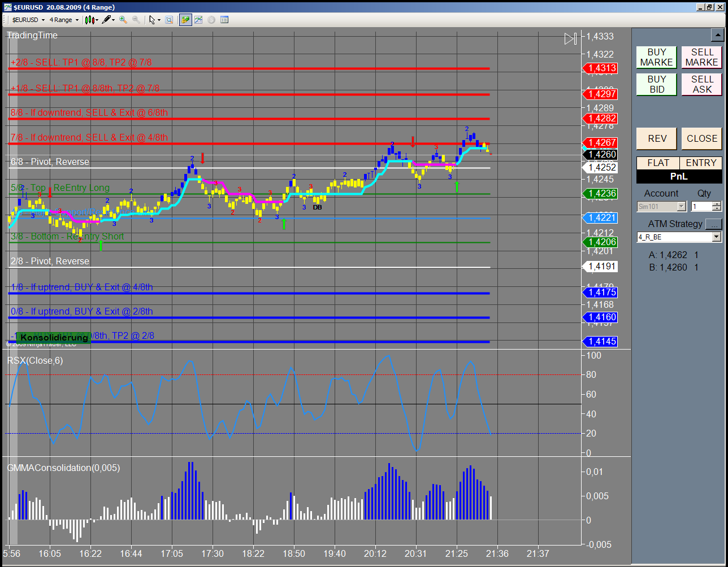728x567 pixels.
Task: Click the zoom in magnifier icon
Action: [x=123, y=20]
